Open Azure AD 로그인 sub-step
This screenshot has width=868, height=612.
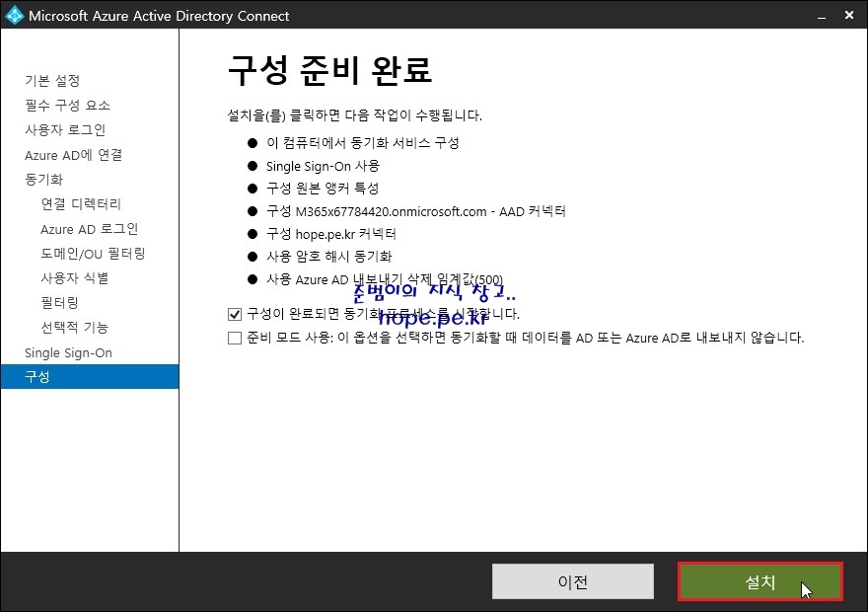pos(89,229)
